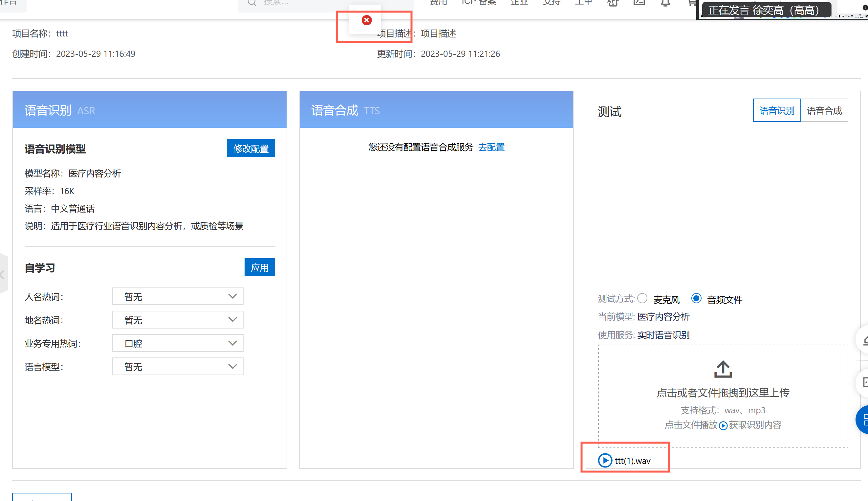Open the APP download icon in top navigation
The height and width of the screenshot is (501, 868).
click(x=613, y=3)
